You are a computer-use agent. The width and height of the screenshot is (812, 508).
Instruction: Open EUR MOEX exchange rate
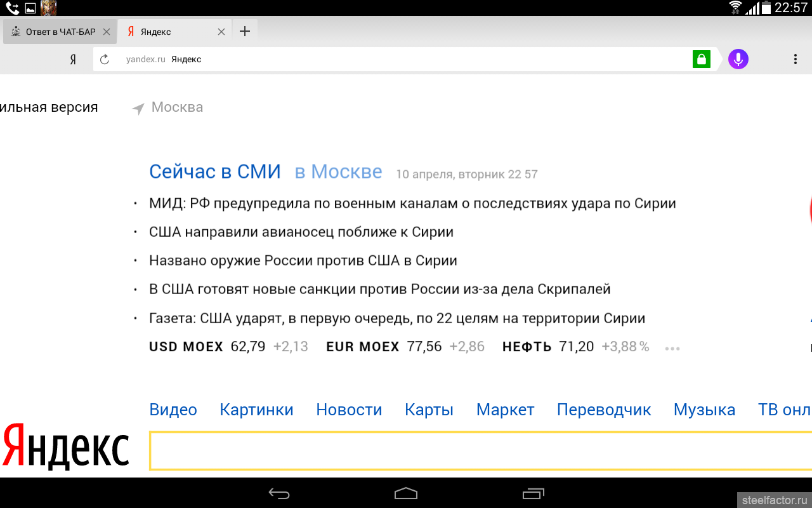pyautogui.click(x=405, y=347)
